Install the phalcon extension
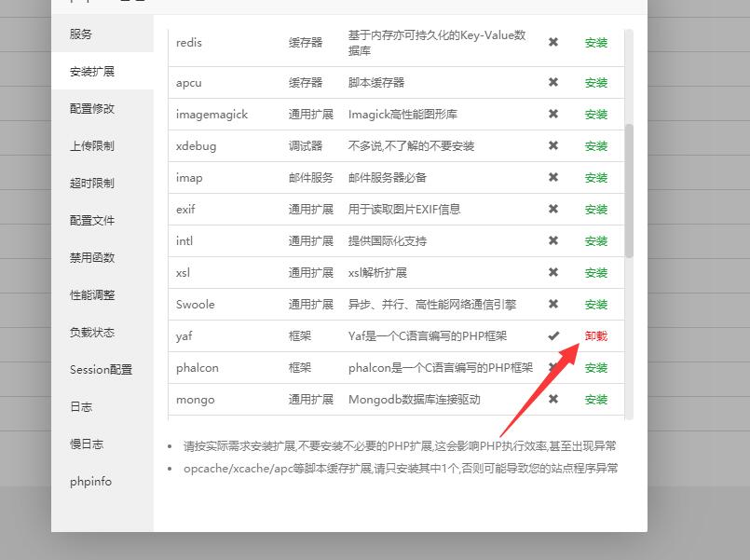750x560 pixels. [x=596, y=368]
